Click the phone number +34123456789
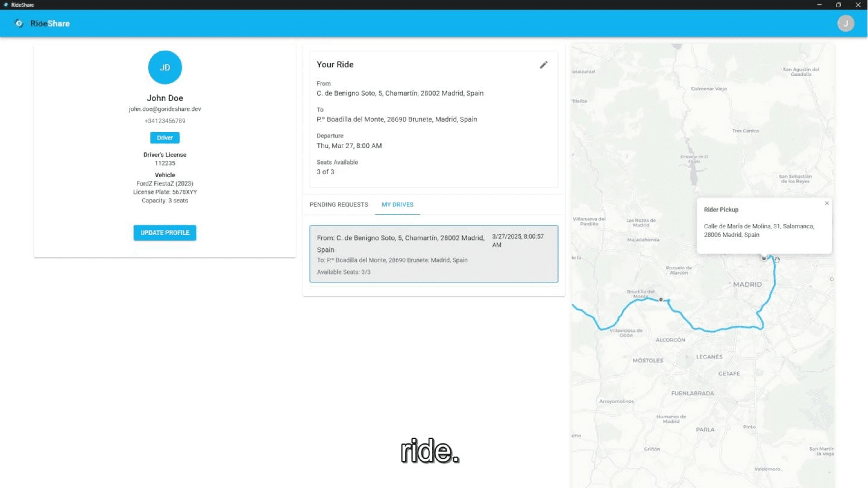Screen dimensions: 868x488 165,120
